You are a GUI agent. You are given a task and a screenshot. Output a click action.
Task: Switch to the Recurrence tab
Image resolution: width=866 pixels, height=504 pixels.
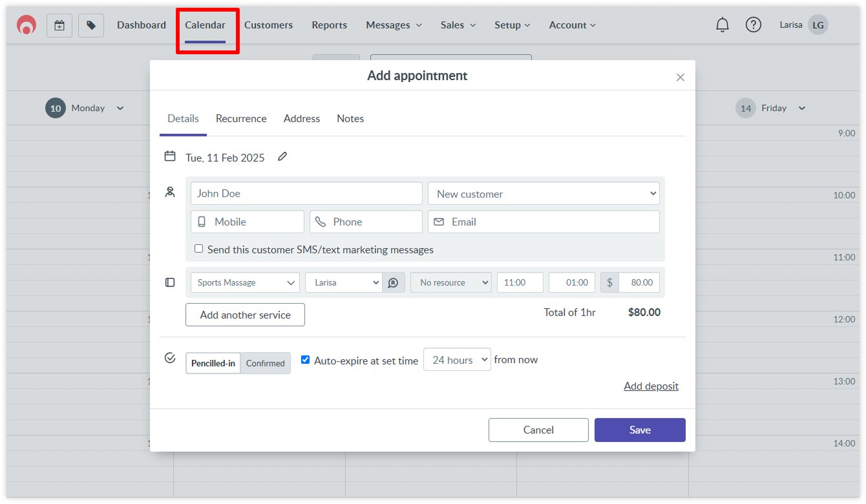point(241,119)
